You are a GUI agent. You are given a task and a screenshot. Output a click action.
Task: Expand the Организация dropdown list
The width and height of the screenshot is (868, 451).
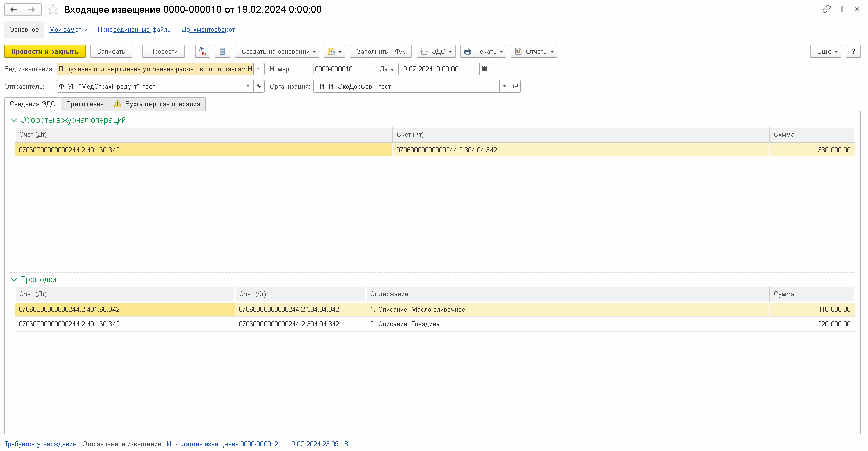(x=504, y=86)
